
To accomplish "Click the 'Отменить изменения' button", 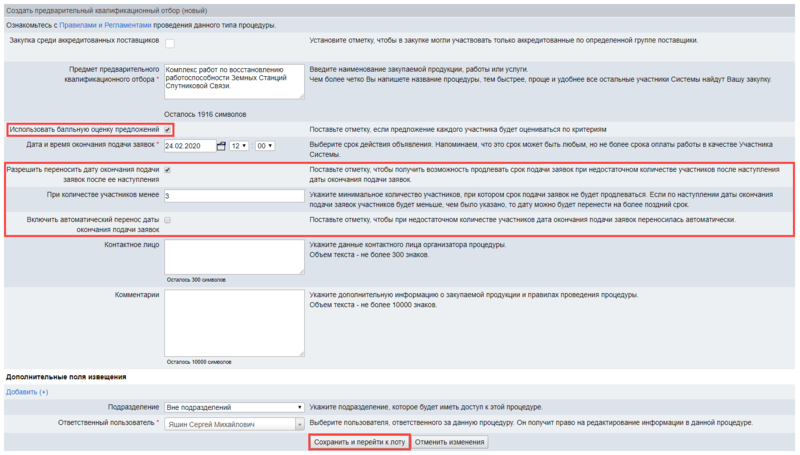I will pyautogui.click(x=450, y=441).
